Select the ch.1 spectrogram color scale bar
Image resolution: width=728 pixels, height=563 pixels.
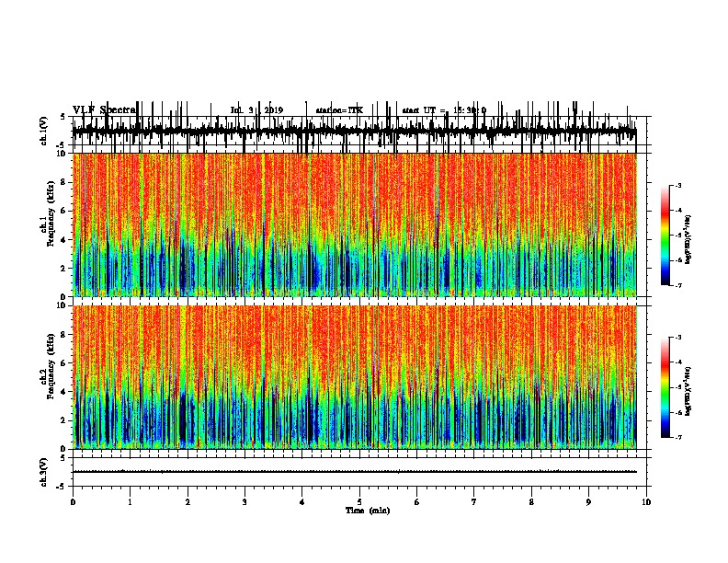pos(665,236)
